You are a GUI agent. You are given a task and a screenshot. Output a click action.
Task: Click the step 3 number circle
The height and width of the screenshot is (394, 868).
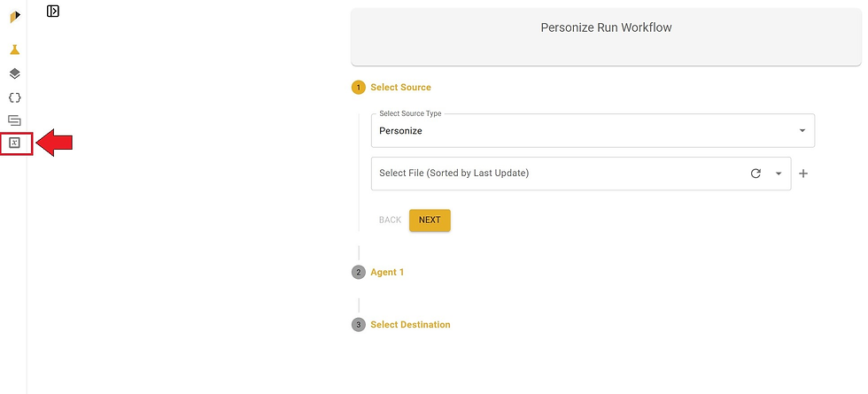click(x=359, y=325)
